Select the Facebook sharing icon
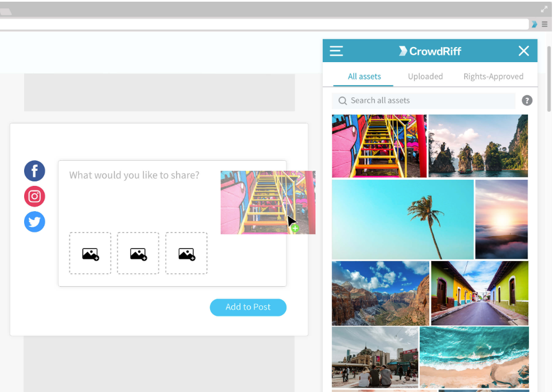Image resolution: width=557 pixels, height=392 pixels. pos(34,171)
